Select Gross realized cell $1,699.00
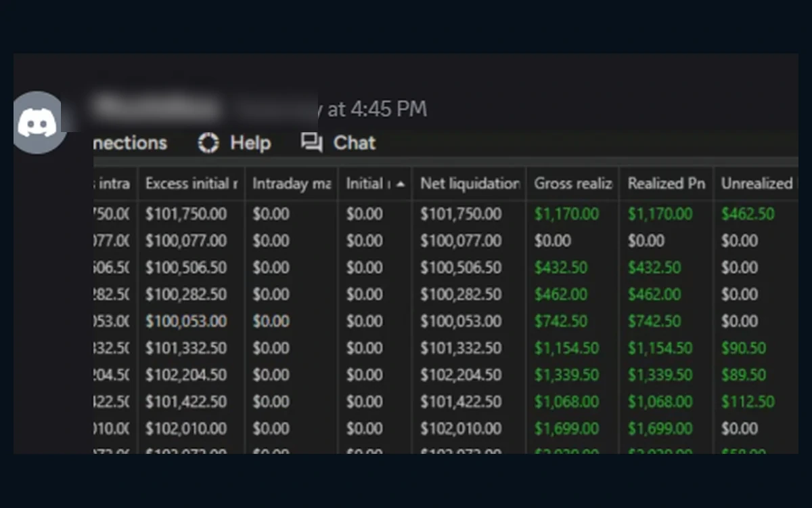812x508 pixels. click(x=567, y=429)
